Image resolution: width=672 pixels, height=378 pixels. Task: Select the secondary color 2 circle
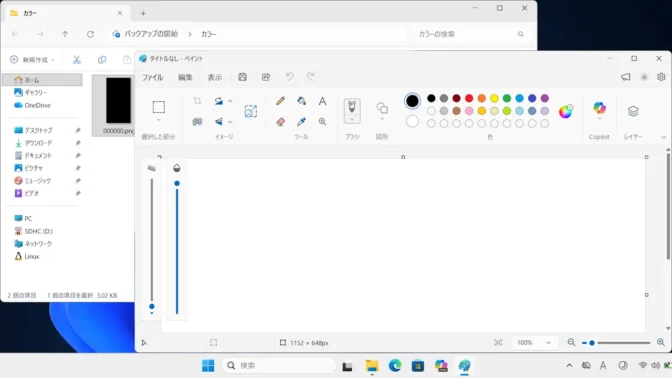point(412,121)
